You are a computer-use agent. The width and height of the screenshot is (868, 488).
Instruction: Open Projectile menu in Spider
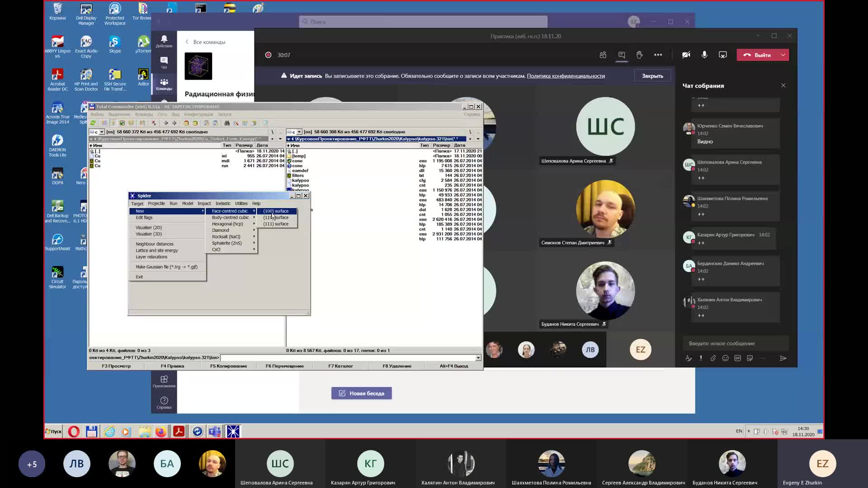[x=156, y=203]
